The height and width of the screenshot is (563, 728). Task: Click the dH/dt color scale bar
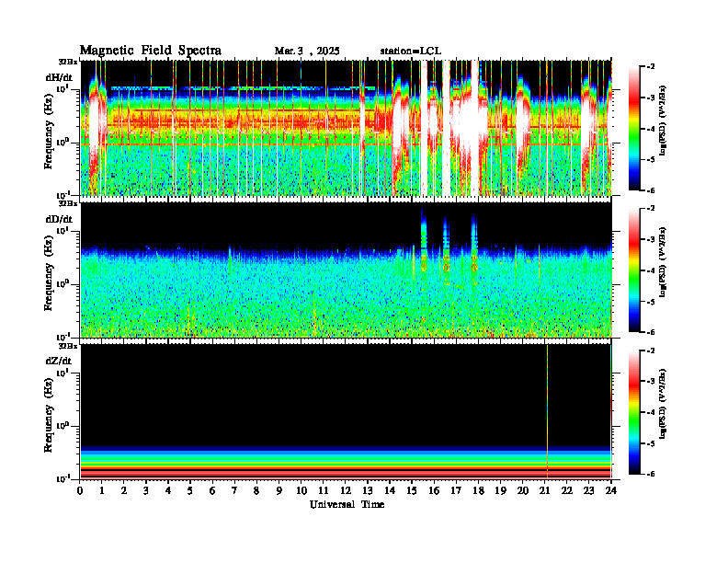point(634,128)
